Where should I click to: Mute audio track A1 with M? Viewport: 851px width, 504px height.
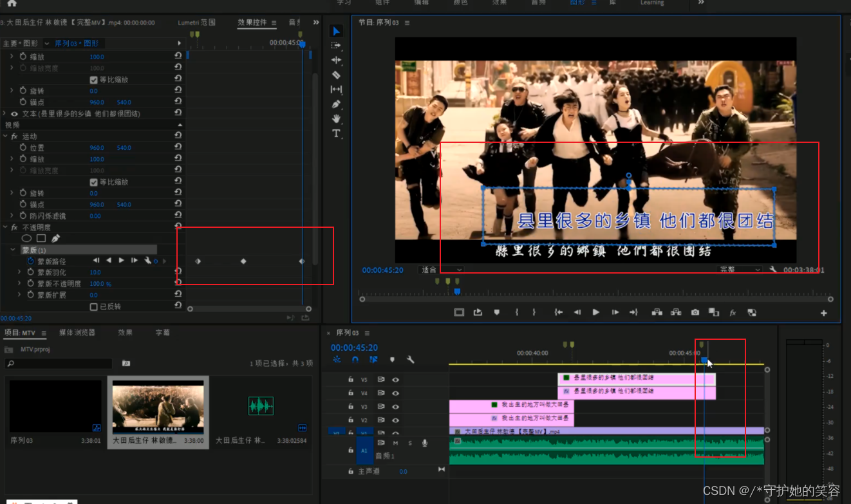395,443
